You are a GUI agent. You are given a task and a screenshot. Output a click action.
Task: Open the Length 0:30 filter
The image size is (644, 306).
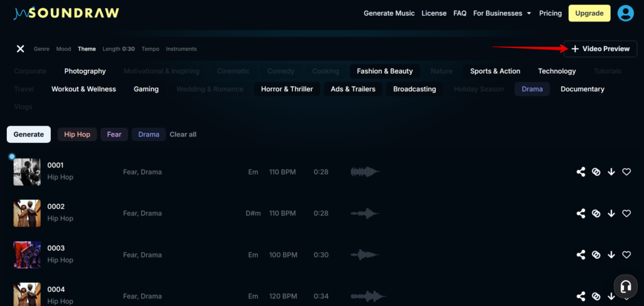pos(119,49)
